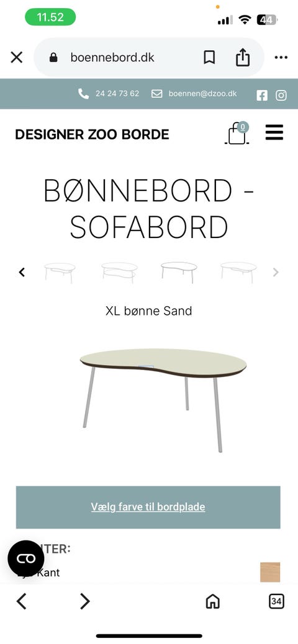Open the browser three-dot menu
This screenshot has width=298, height=644.
coord(281,58)
